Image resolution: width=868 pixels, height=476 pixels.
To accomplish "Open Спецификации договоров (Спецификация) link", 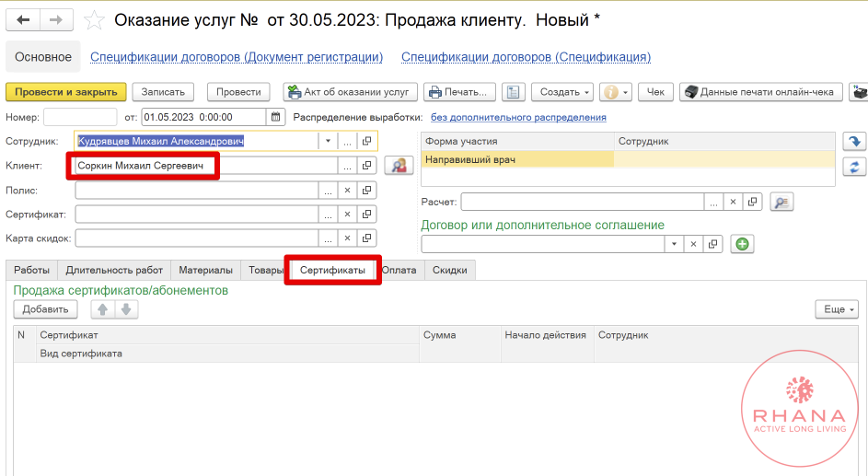I will (526, 57).
